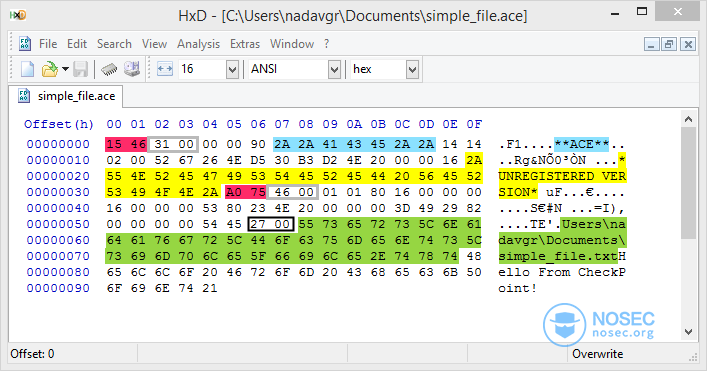Click the 'SION*' decoded text

518,192
